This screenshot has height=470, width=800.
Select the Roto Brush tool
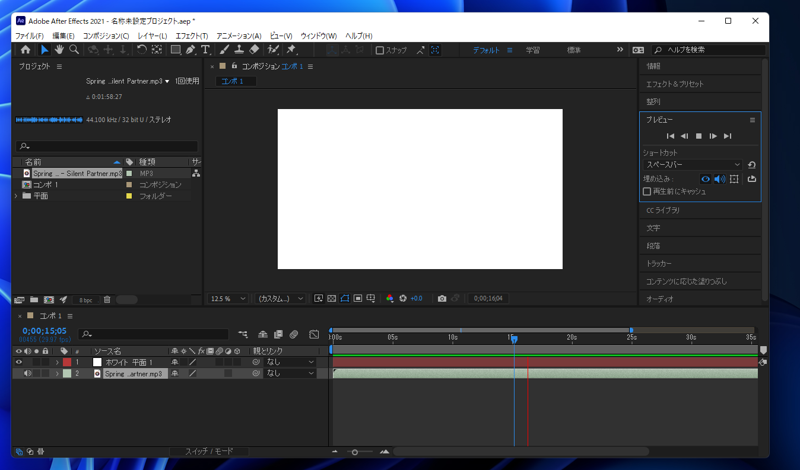coord(273,50)
